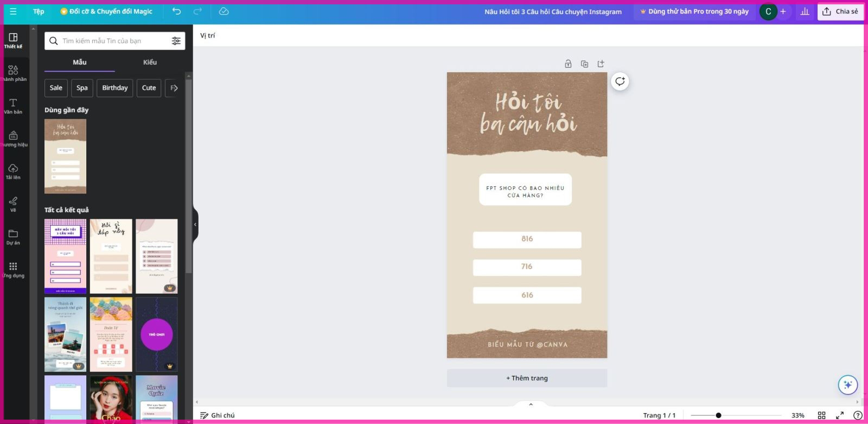868x424 pixels.
Task: Select the recently used brown template thumbnail
Action: point(65,156)
